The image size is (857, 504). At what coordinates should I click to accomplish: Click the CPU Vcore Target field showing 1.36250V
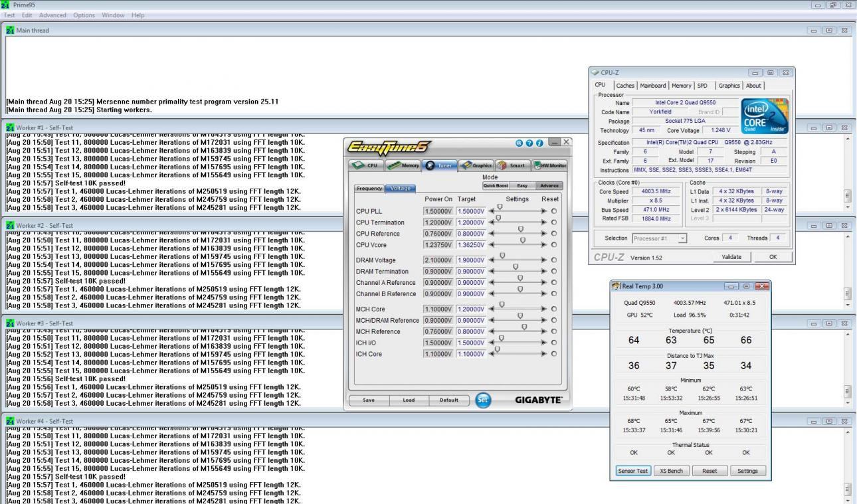470,246
